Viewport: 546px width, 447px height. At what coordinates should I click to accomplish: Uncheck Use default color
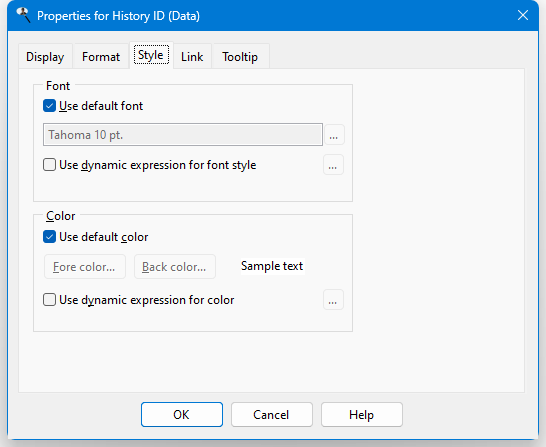49,237
